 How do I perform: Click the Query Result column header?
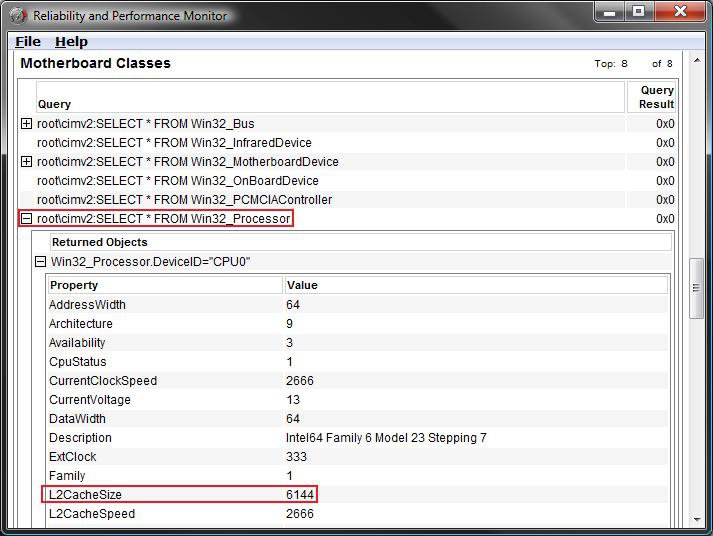click(656, 97)
